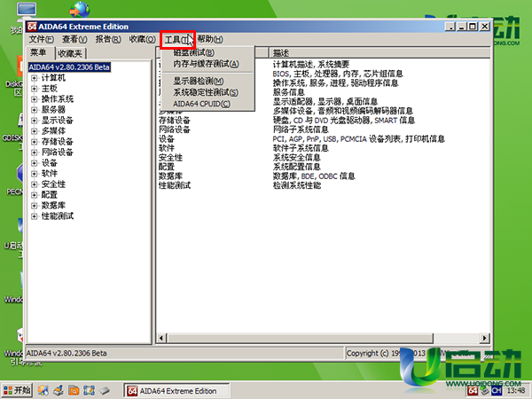532x399 pixels.
Task: Switch to the 收藏夹 tab
Action: [70, 53]
